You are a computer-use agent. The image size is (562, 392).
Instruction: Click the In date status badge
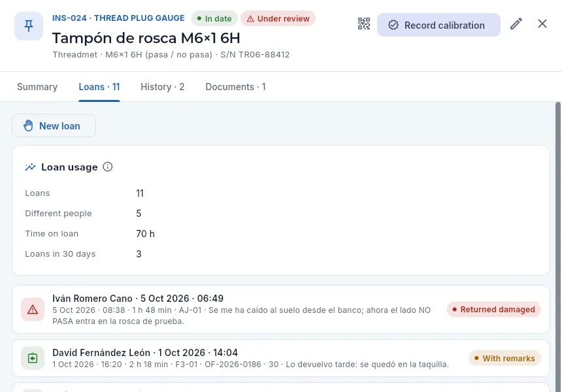pos(214,19)
